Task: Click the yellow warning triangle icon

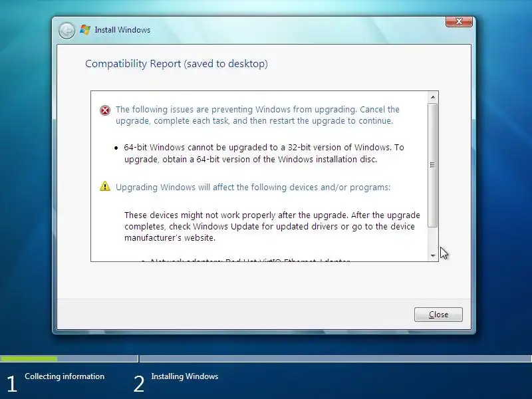Action: coord(105,186)
